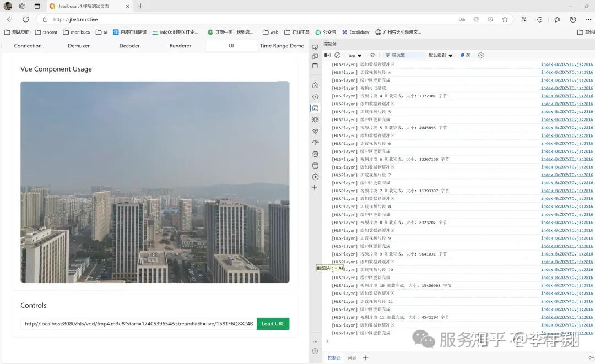Open the Media panel play-circle icon

[315, 177]
